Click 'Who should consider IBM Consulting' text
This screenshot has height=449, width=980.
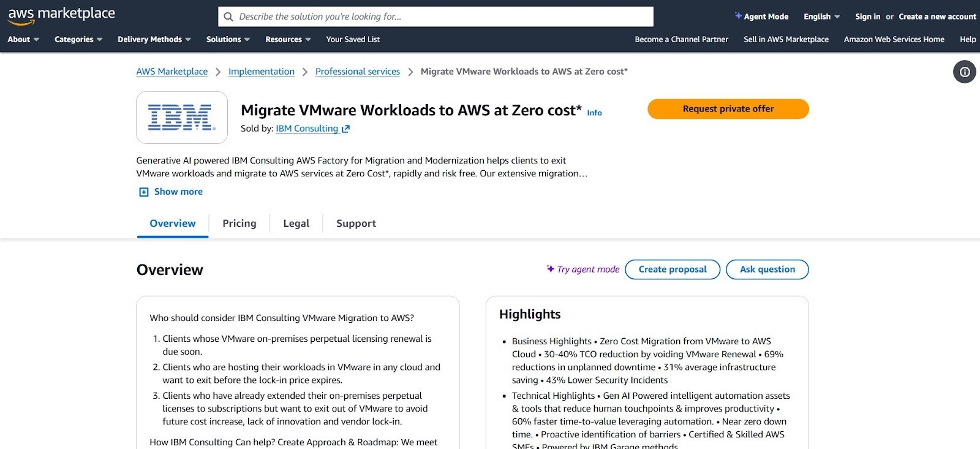(282, 318)
